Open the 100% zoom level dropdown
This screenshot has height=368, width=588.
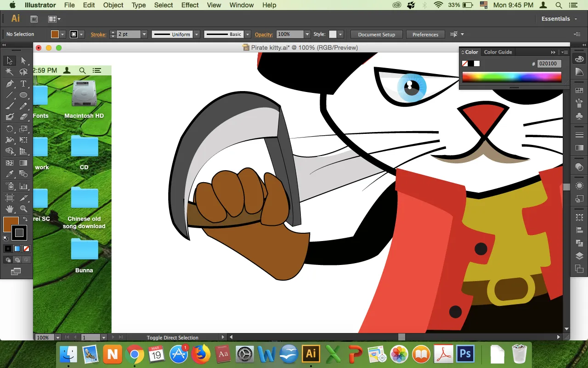coord(59,337)
